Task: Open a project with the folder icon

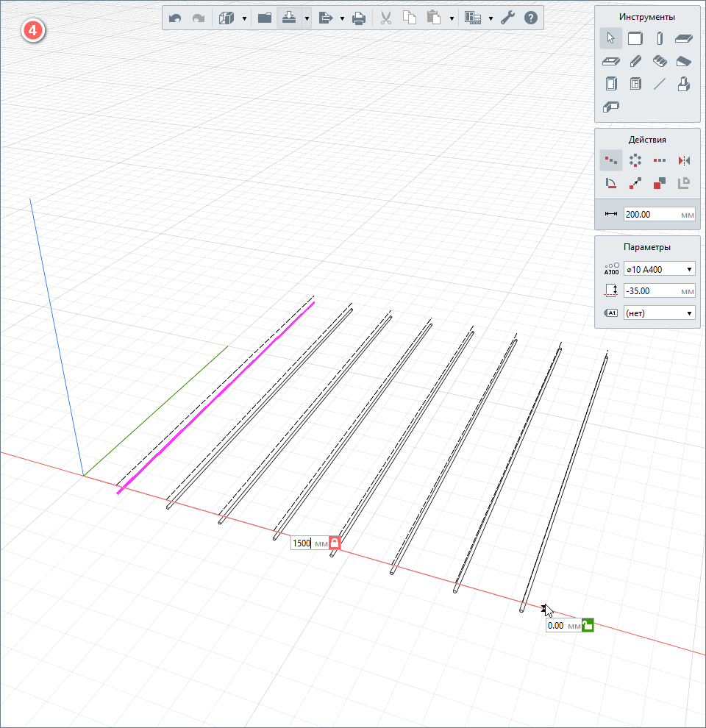Action: click(x=265, y=18)
